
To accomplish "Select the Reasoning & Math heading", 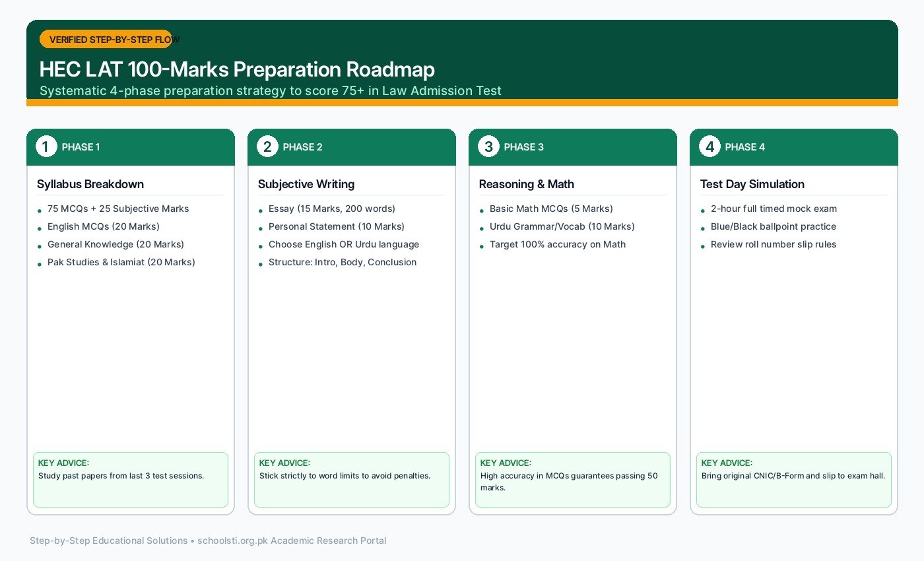I will pos(527,184).
